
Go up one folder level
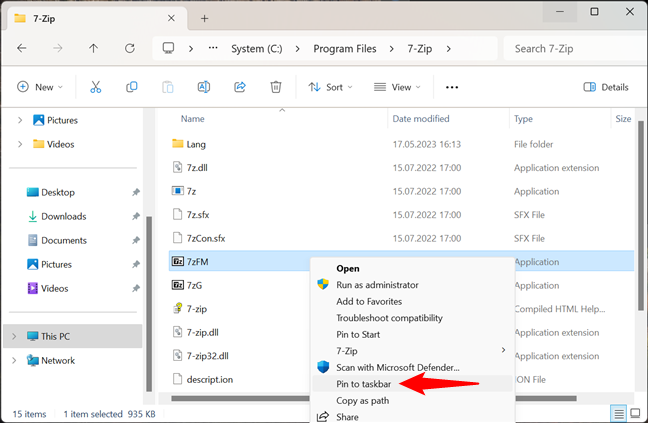[93, 48]
